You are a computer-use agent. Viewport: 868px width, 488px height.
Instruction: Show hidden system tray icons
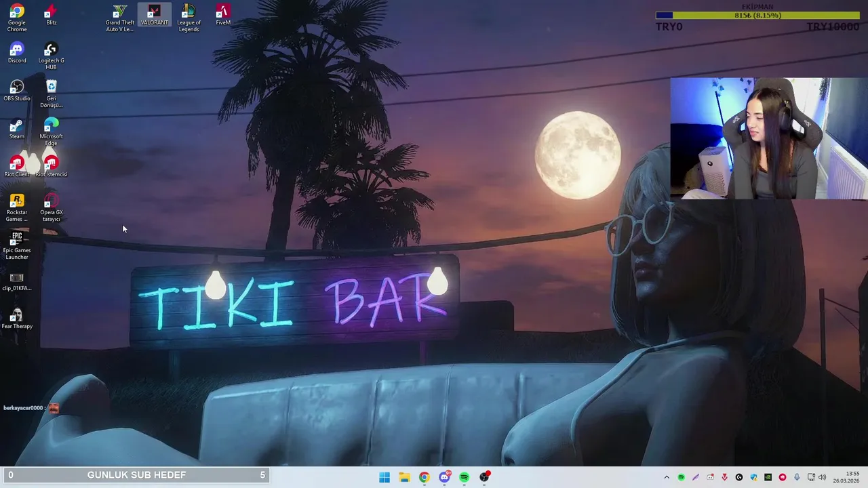(x=667, y=477)
